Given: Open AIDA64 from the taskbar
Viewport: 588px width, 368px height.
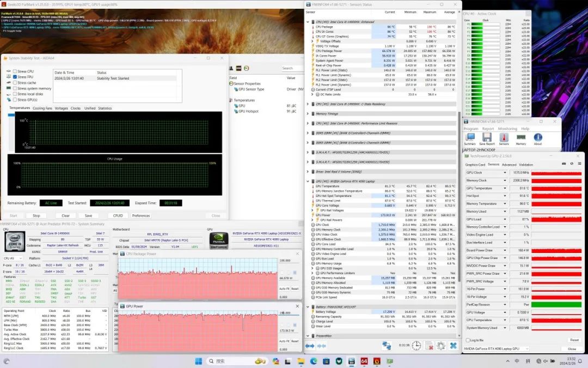Looking at the screenshot, I should [364, 361].
